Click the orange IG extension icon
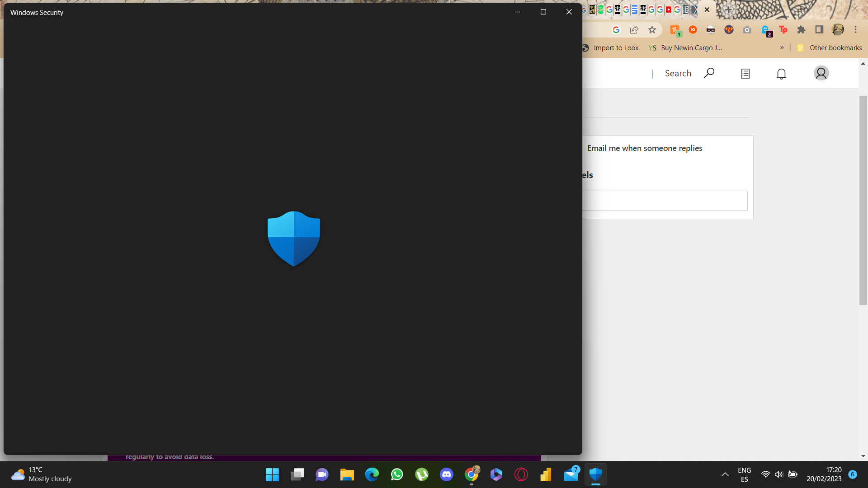This screenshot has width=868, height=488. point(693,30)
